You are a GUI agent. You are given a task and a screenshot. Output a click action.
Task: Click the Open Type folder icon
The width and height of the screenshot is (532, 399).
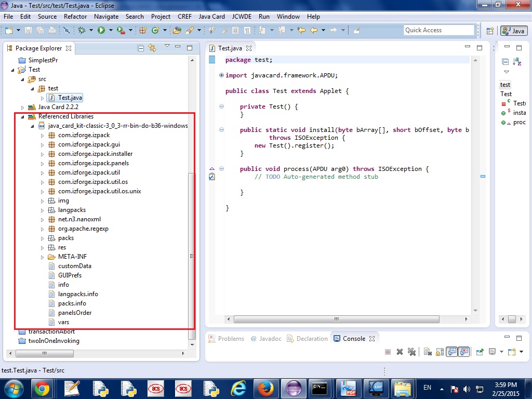[177, 30]
